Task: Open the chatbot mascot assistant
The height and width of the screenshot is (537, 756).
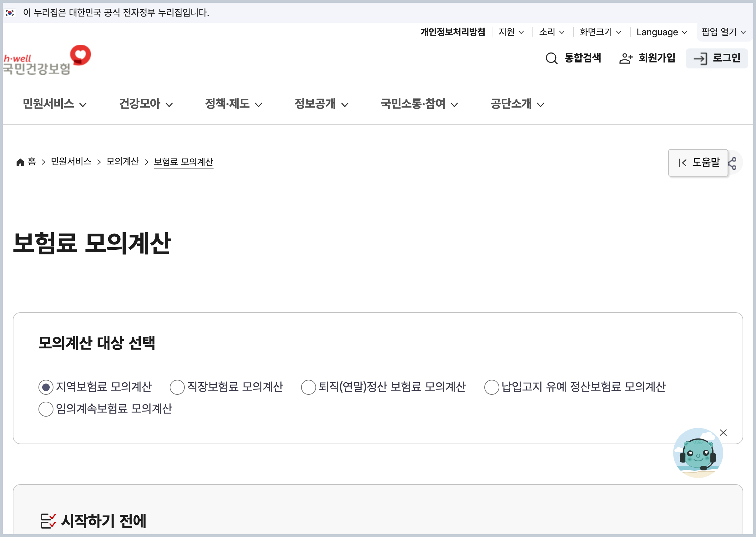Action: (698, 453)
